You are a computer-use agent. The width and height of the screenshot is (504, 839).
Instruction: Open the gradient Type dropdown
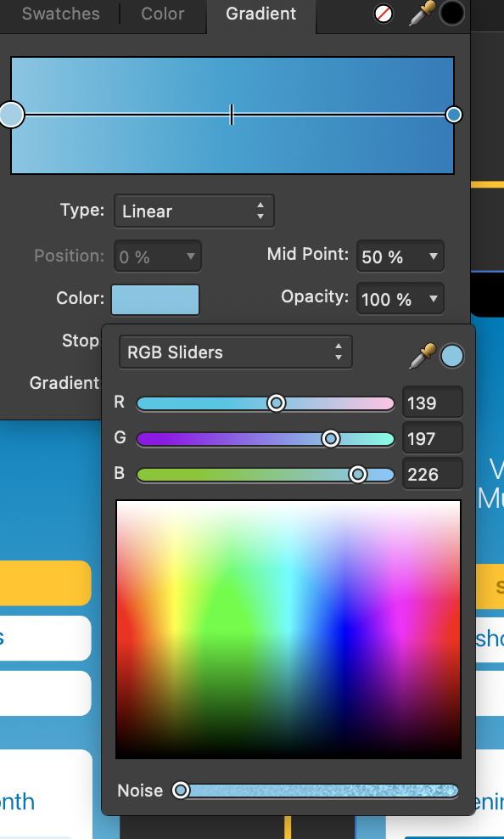(x=194, y=211)
